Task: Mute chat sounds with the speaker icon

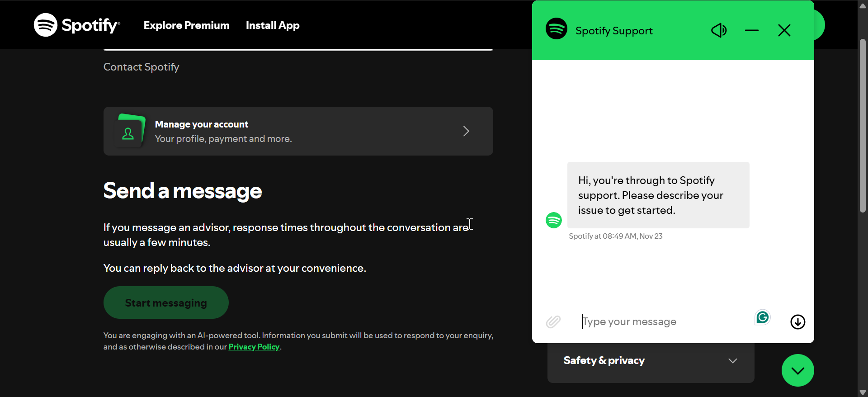Action: pyautogui.click(x=718, y=30)
